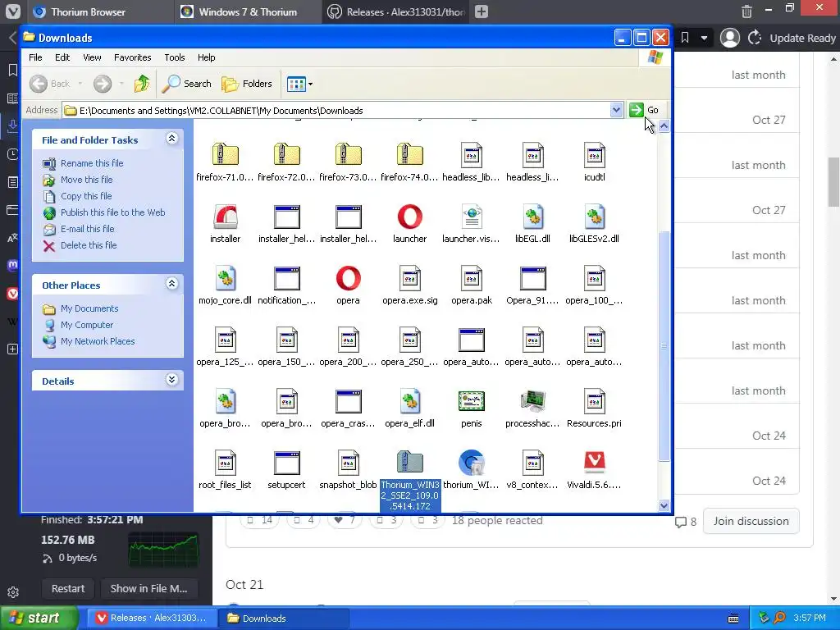Open the Search pane in Explorer
The image size is (840, 630).
click(x=187, y=84)
